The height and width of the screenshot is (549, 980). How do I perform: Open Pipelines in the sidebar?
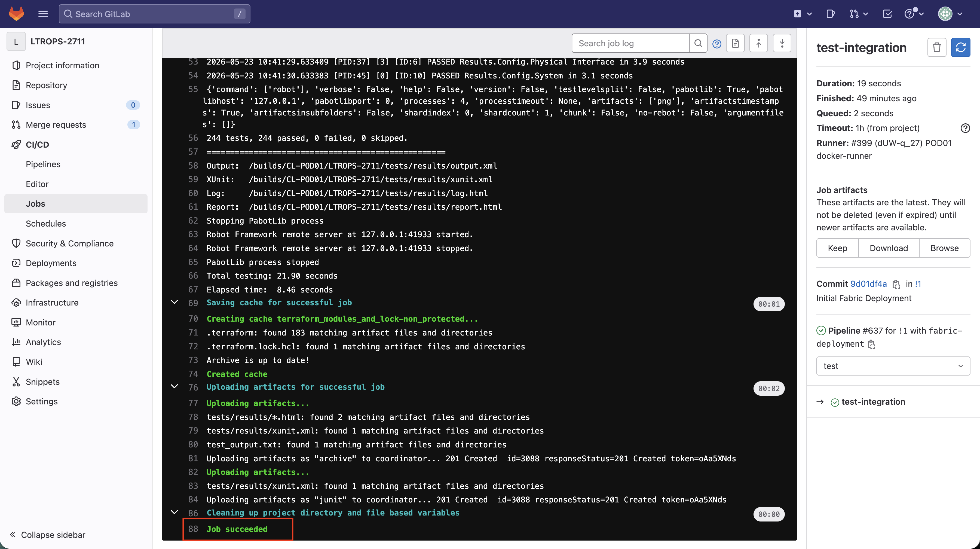point(43,164)
